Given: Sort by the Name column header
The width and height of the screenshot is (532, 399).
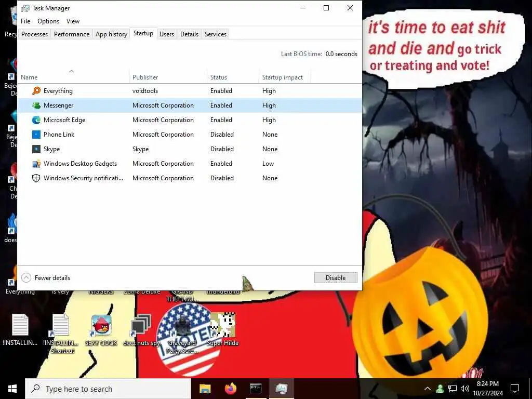Looking at the screenshot, I should (x=73, y=76).
